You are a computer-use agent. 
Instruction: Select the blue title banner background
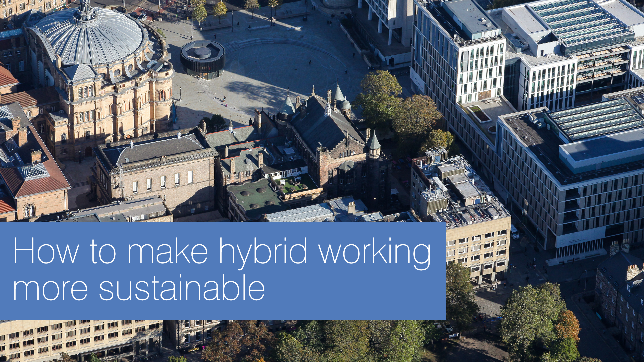pos(352,297)
